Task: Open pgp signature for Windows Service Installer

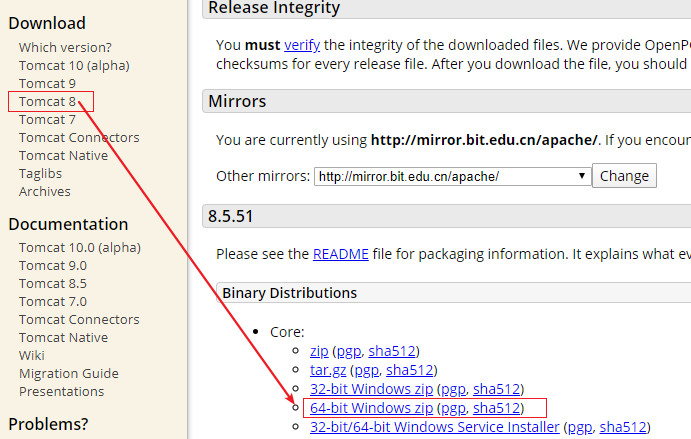Action: (x=580, y=428)
